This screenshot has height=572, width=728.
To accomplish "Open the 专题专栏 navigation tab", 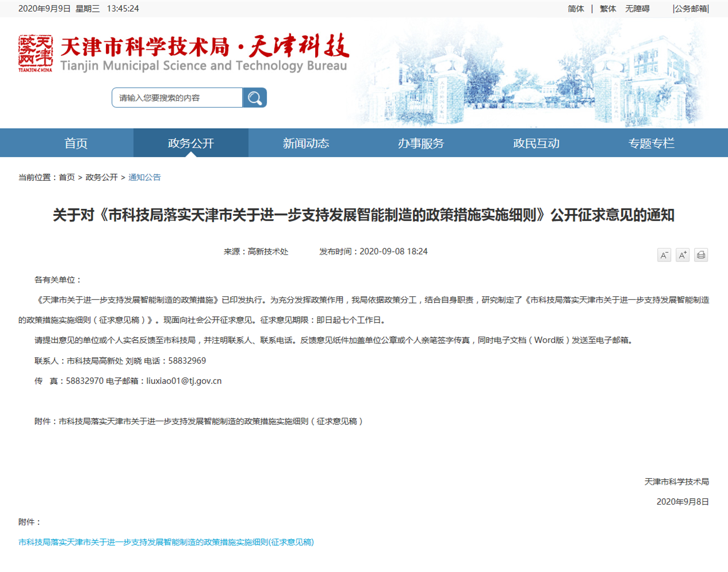I will 651,143.
